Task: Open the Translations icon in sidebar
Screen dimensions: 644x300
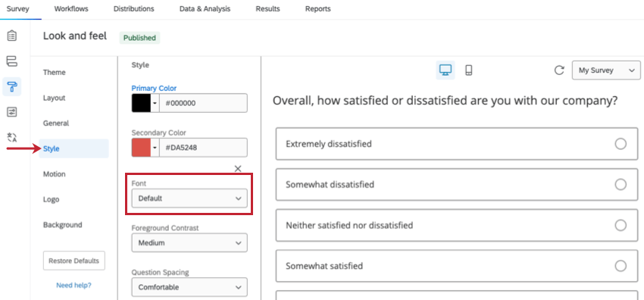Action: coord(12,137)
